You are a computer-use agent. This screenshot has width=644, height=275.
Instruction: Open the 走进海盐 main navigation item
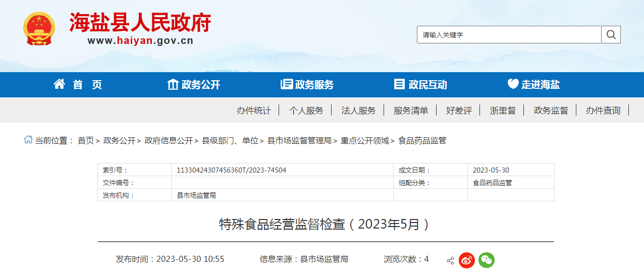click(x=541, y=85)
